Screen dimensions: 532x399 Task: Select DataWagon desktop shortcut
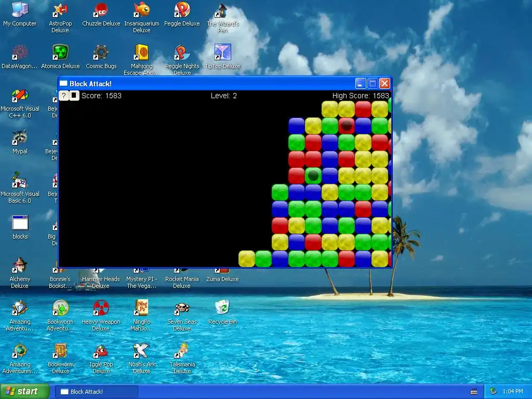point(20,57)
